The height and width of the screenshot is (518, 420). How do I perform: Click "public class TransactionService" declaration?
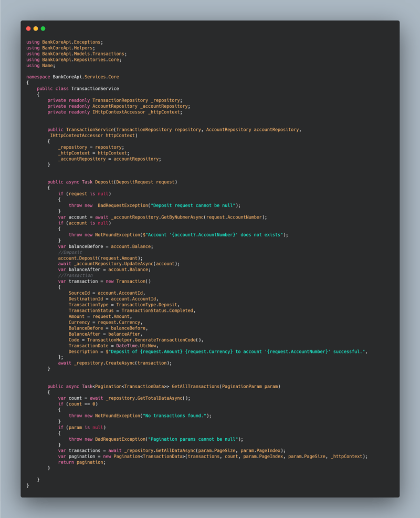coord(78,89)
